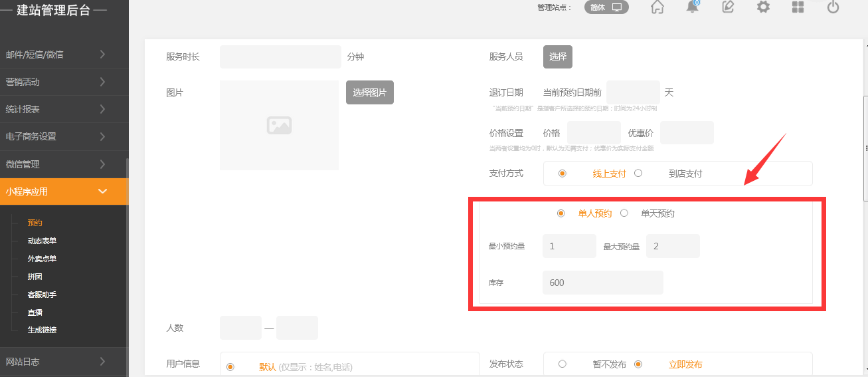Click the 库存 input field

click(x=602, y=283)
